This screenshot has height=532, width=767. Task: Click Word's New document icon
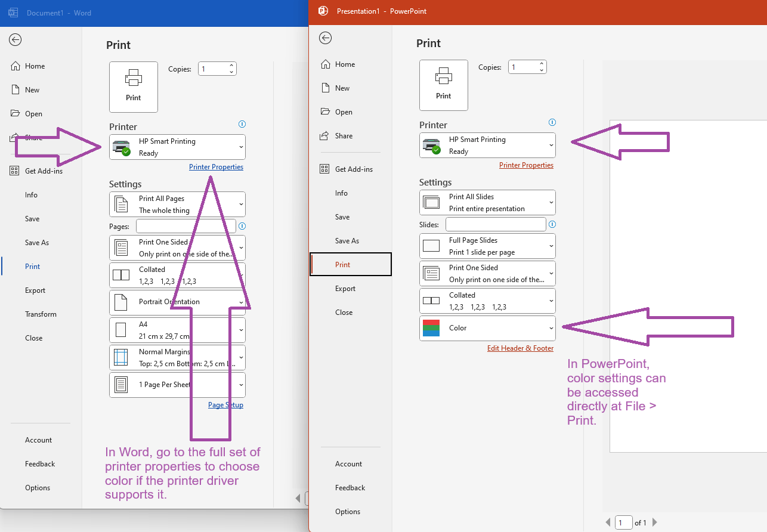tap(16, 89)
